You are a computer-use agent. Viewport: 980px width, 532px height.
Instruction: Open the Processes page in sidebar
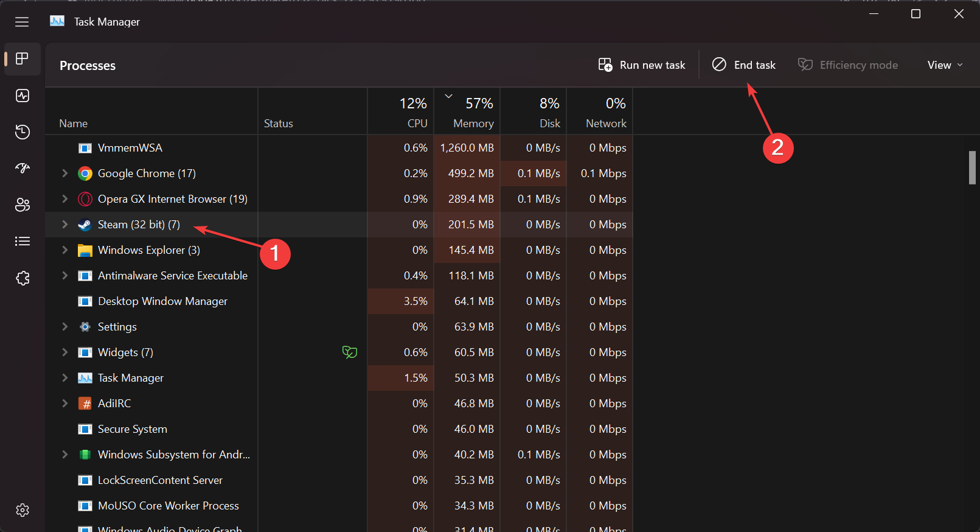(x=23, y=59)
